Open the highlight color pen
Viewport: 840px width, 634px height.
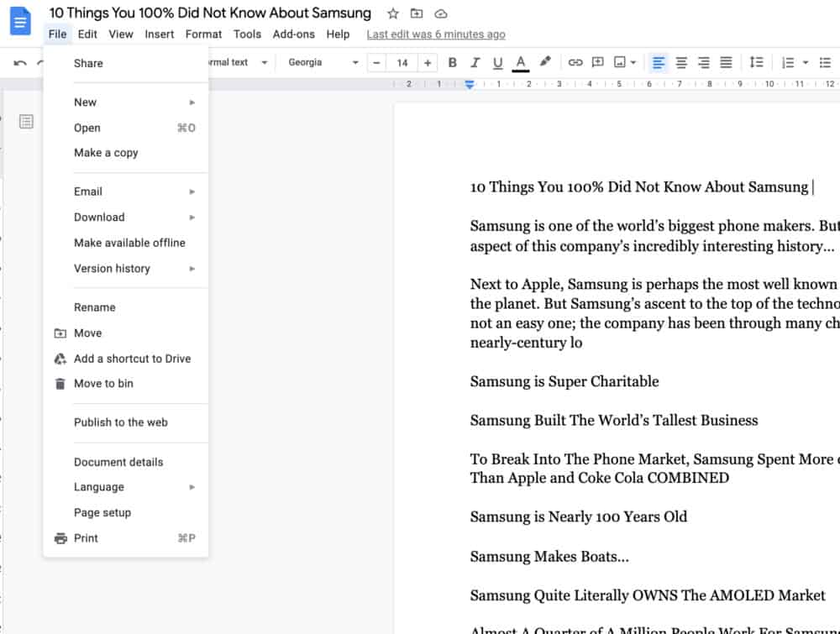coord(545,61)
